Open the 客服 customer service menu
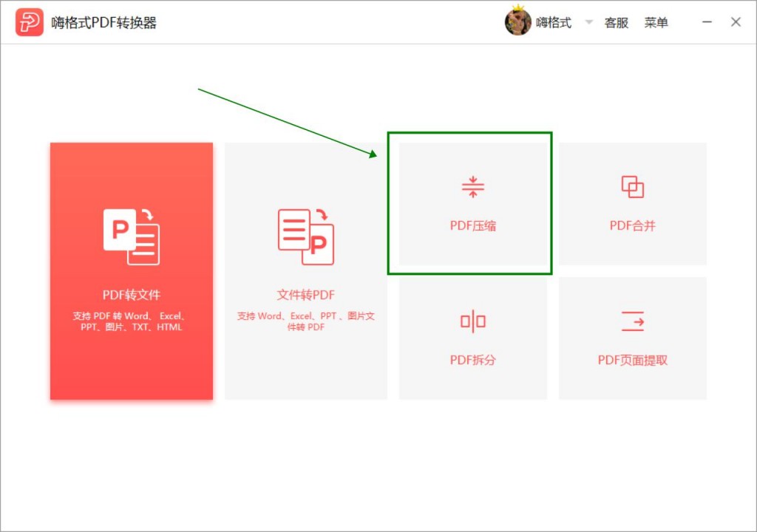Screen dimensions: 757x532 pos(617,23)
